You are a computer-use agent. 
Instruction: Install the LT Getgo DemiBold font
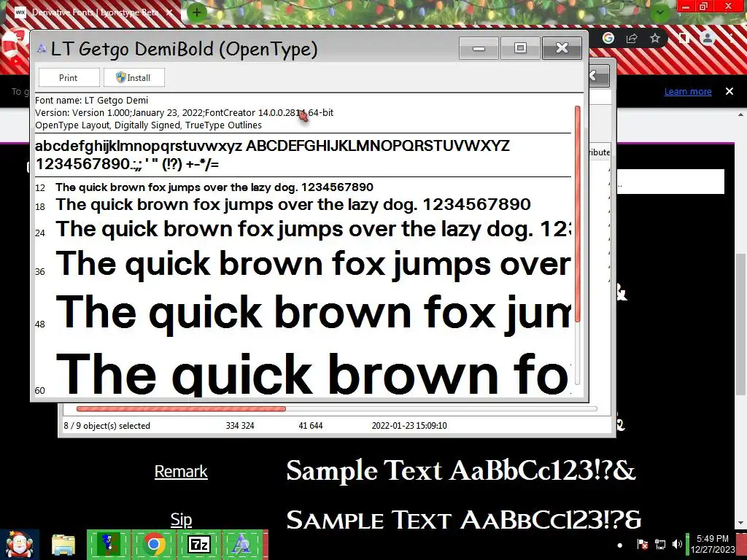(134, 77)
